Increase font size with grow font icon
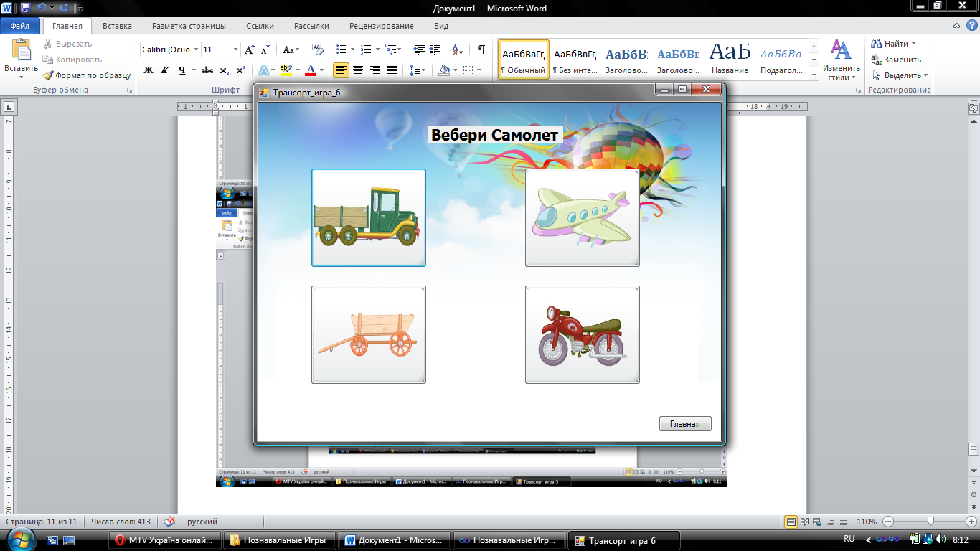 pos(250,50)
